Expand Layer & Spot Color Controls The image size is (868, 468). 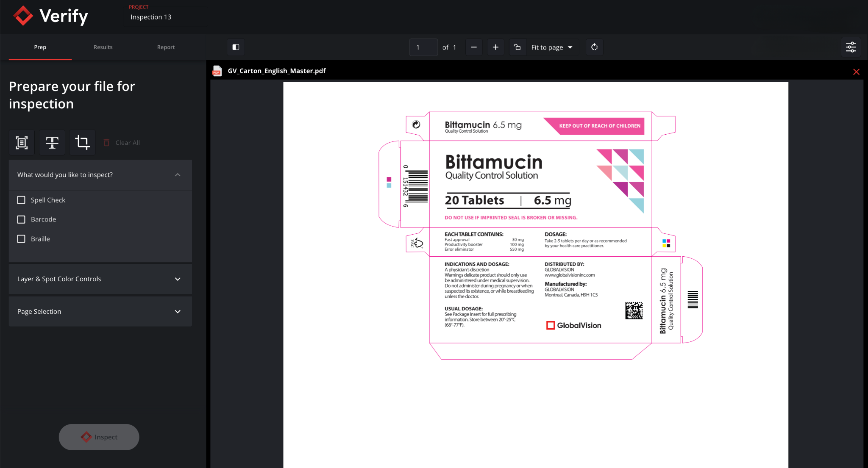[100, 279]
